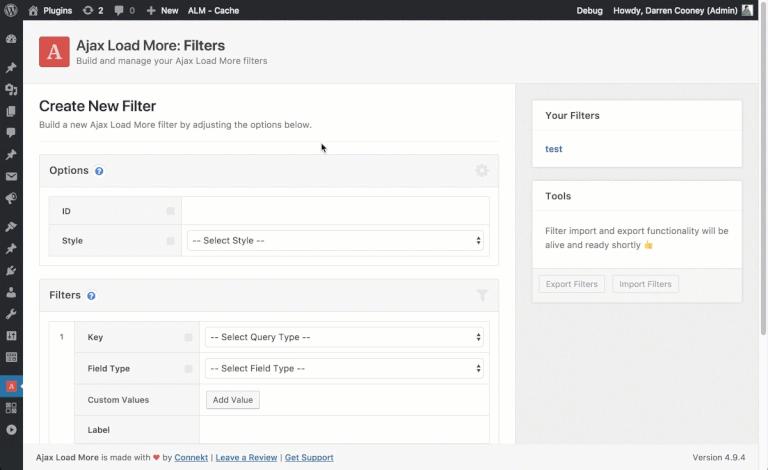768x470 pixels.
Task: Click the Import Filters button
Action: pos(645,284)
